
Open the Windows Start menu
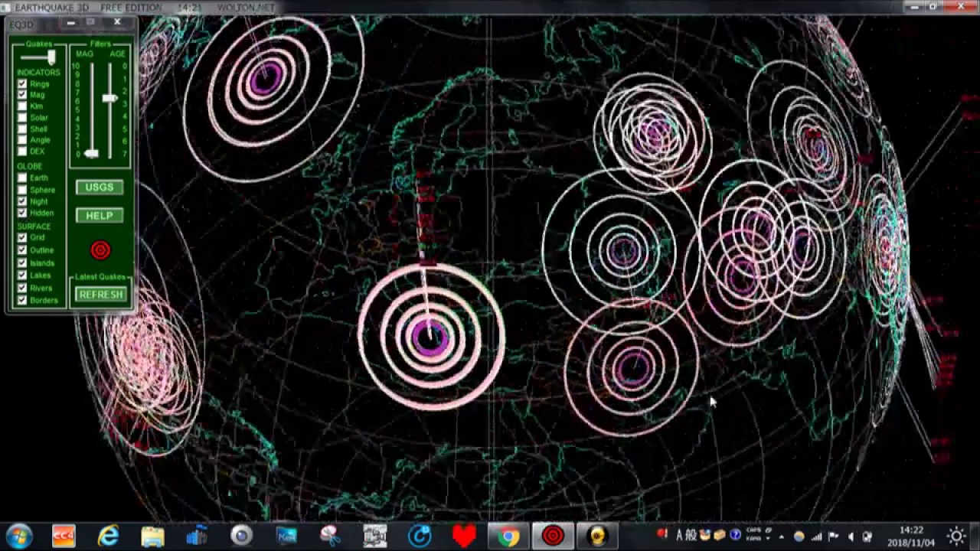coord(18,536)
